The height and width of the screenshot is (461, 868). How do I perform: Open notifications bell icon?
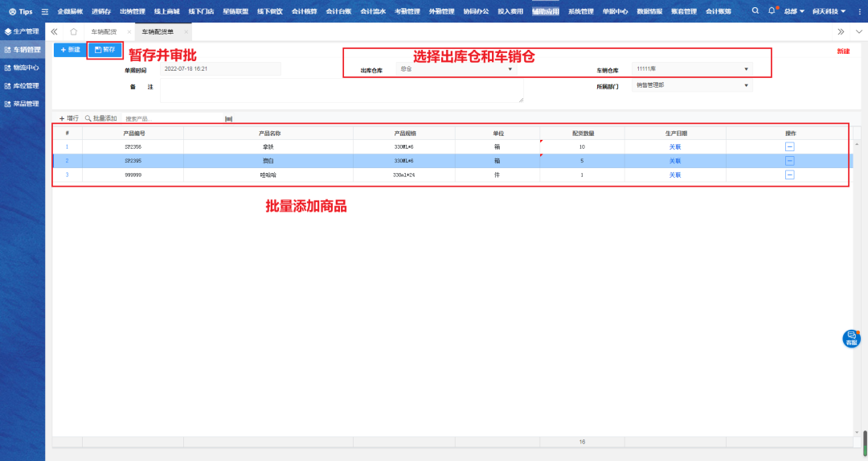coord(772,11)
